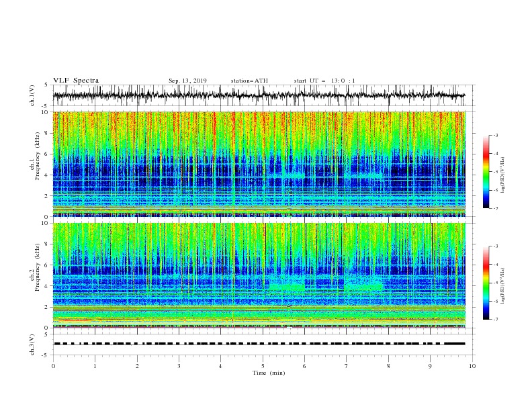Click the '-3' label on ch.2 colorbar

point(495,246)
